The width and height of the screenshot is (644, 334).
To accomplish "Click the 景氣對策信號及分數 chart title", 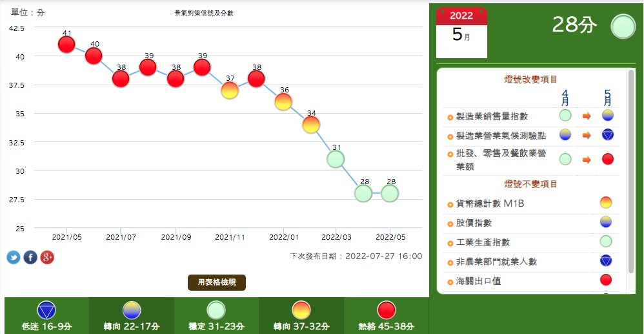I will coord(204,13).
